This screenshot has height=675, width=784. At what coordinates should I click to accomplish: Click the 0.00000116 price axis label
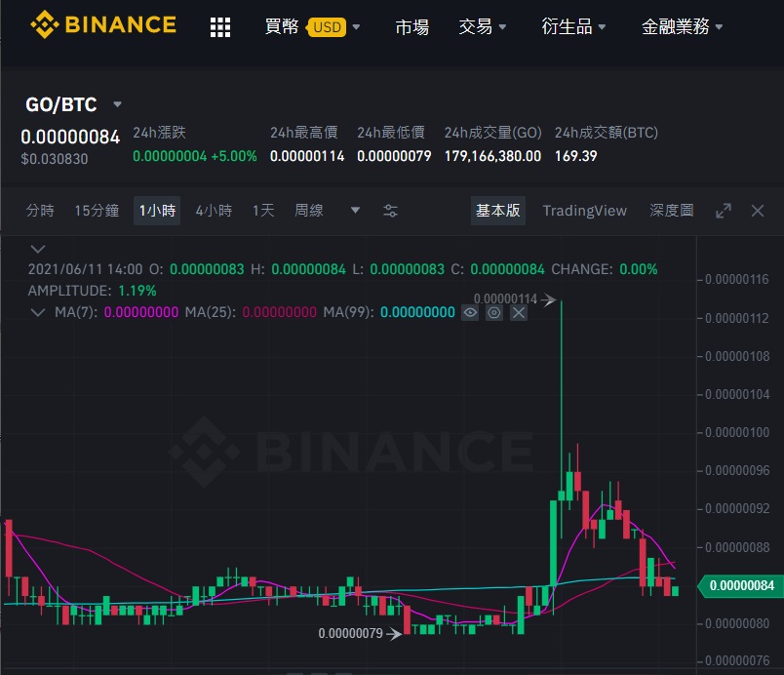737,280
